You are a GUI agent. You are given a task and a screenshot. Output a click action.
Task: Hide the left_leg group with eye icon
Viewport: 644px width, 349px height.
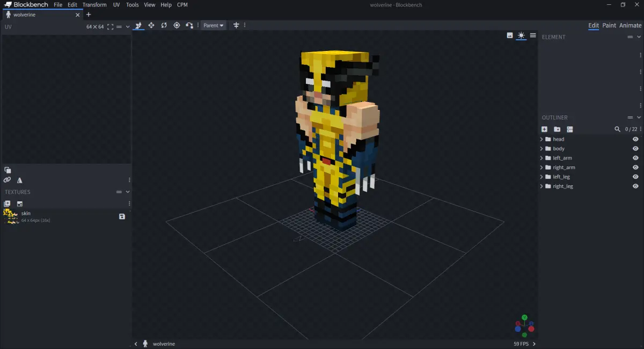coord(635,177)
